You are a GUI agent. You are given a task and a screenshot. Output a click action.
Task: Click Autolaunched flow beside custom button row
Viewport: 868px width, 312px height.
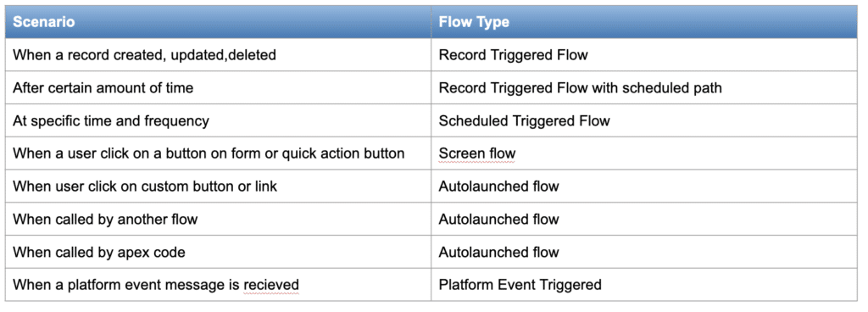pyautogui.click(x=644, y=186)
